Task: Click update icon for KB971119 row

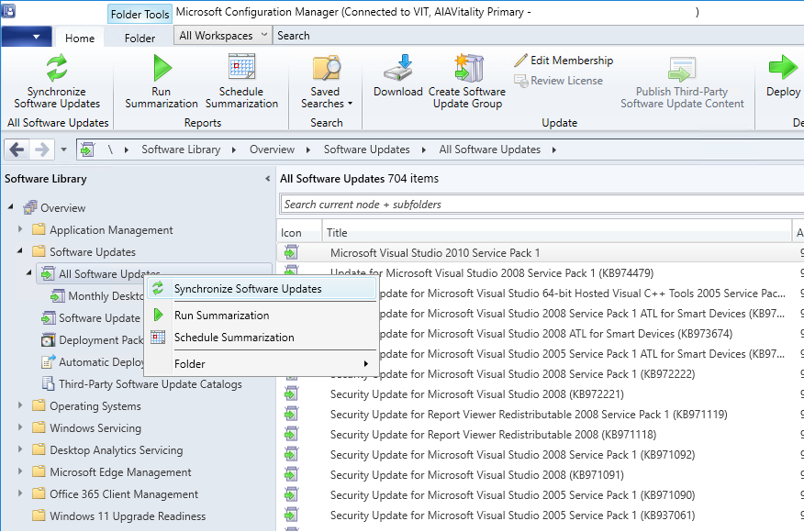Action: click(291, 414)
